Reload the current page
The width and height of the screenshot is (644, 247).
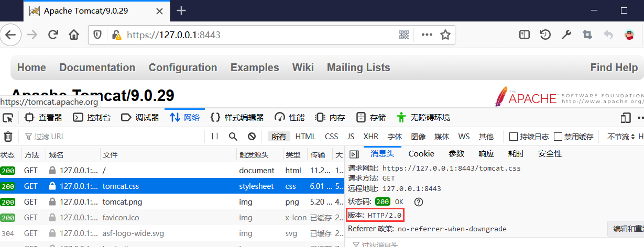tap(53, 35)
